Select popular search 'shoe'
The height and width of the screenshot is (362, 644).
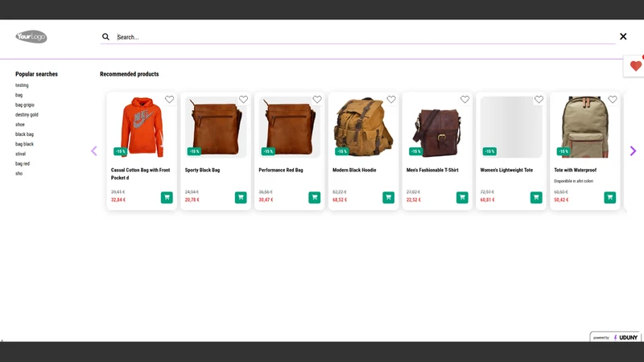pyautogui.click(x=19, y=125)
